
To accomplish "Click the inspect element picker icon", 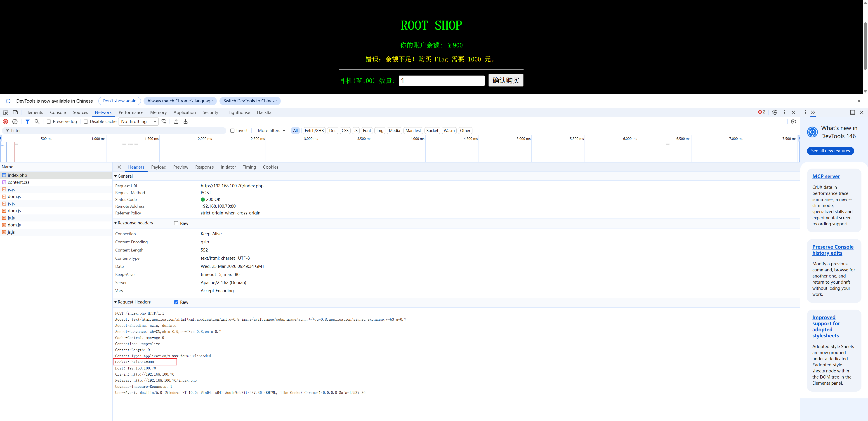I will (x=5, y=113).
